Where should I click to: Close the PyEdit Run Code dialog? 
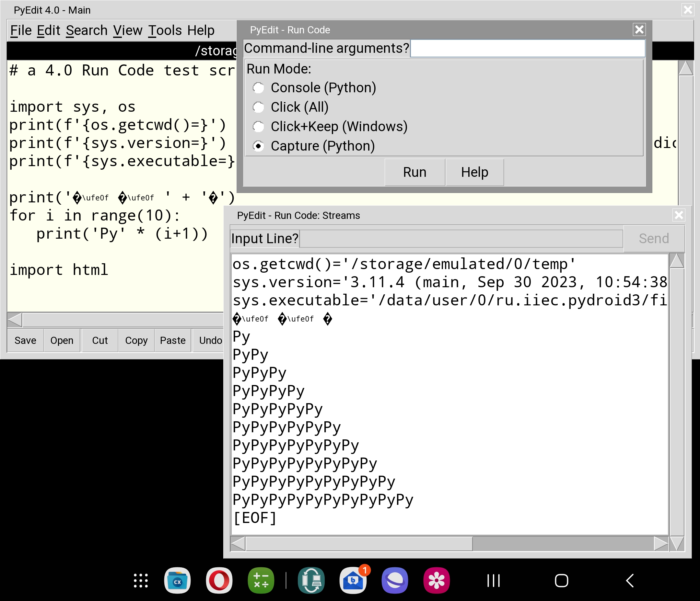[639, 30]
